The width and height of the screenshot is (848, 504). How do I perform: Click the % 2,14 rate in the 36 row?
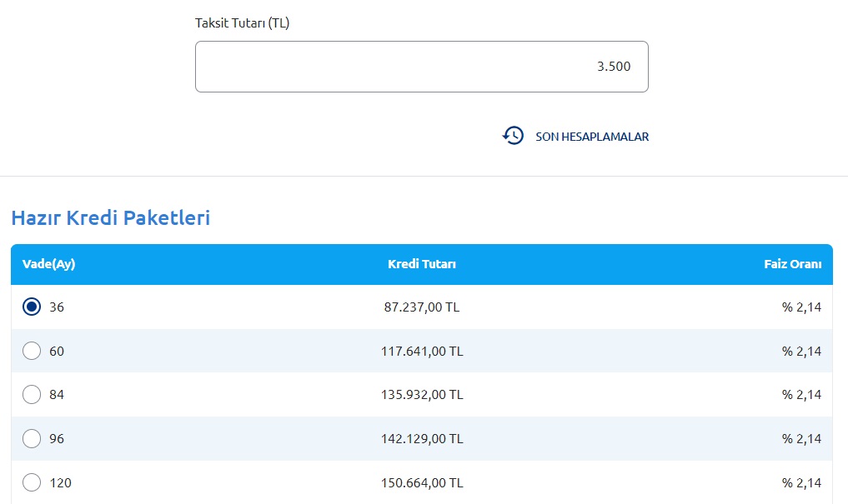pos(801,307)
